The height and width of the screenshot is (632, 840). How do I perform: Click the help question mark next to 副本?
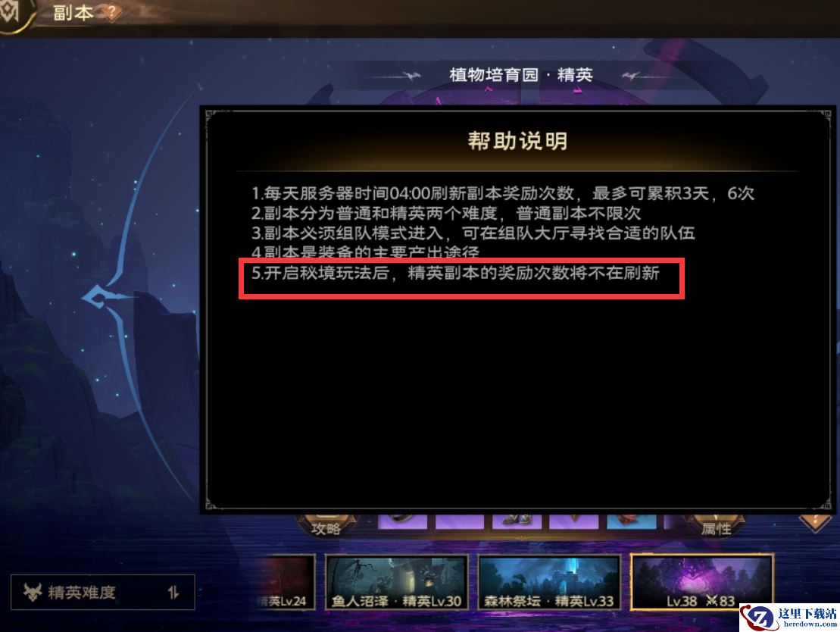click(112, 12)
